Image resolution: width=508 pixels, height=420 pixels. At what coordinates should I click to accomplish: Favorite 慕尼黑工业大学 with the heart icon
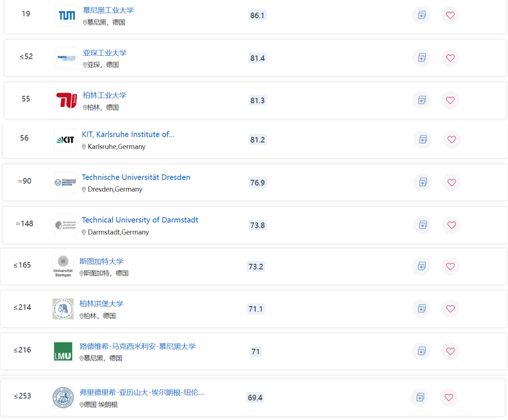click(450, 15)
